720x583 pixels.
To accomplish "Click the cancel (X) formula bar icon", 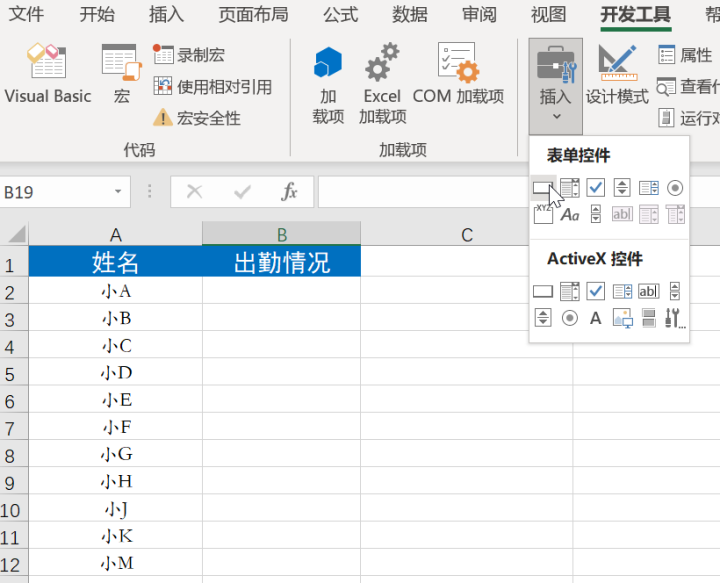I will (x=195, y=192).
